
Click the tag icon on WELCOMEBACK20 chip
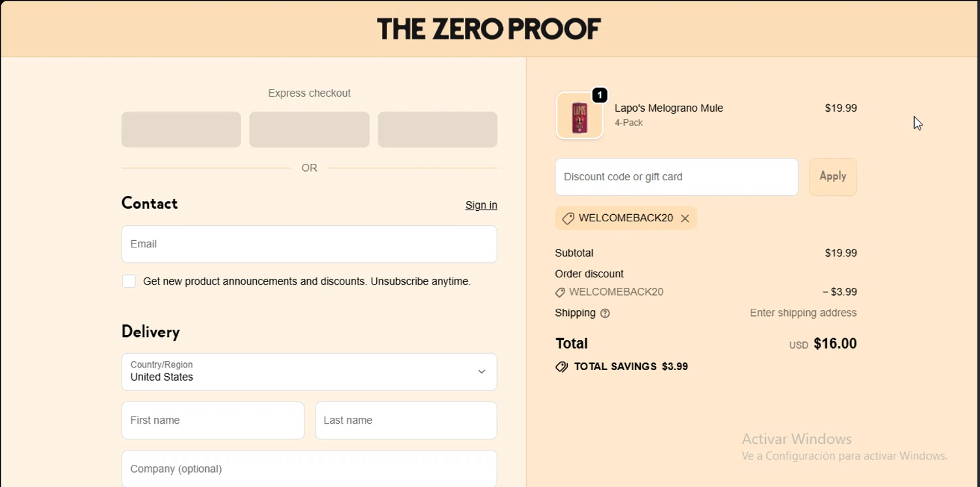point(568,219)
